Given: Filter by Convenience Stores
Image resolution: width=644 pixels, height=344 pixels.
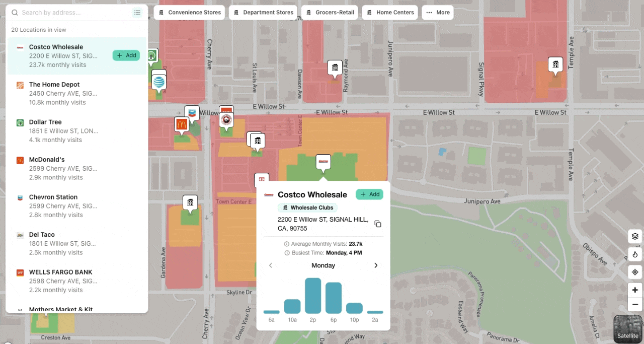Looking at the screenshot, I should [x=189, y=13].
